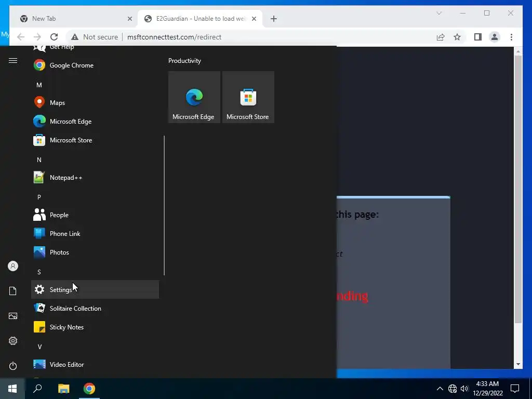Screen dimensions: 532x399
Task: Click the Productivity group heading
Action: (x=184, y=61)
